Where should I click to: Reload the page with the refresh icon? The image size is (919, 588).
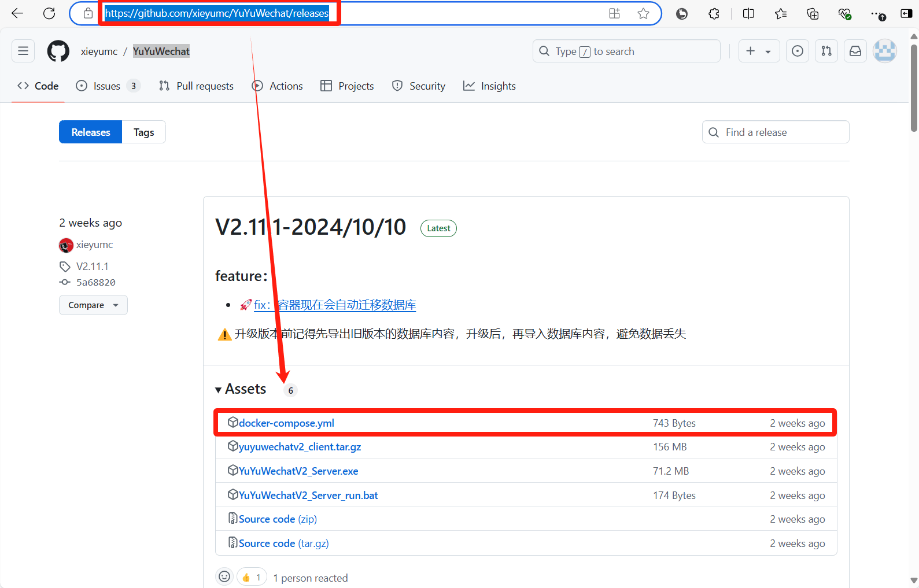coord(49,13)
